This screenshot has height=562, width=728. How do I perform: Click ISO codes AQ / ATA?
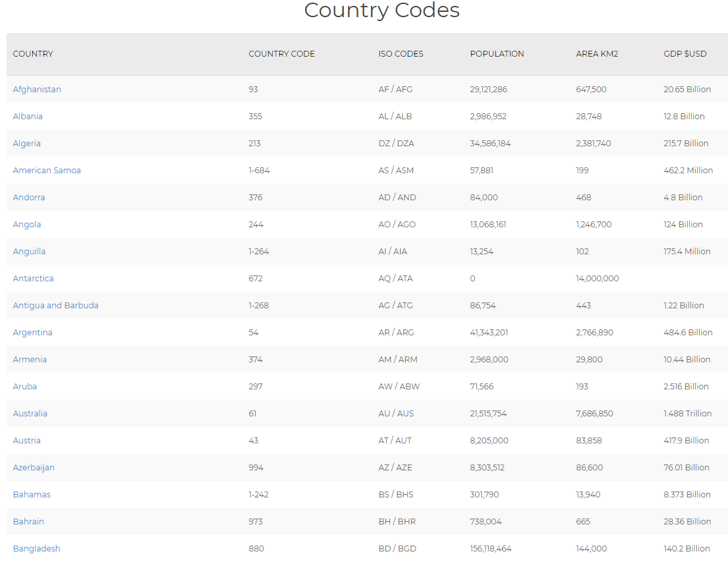pyautogui.click(x=395, y=278)
